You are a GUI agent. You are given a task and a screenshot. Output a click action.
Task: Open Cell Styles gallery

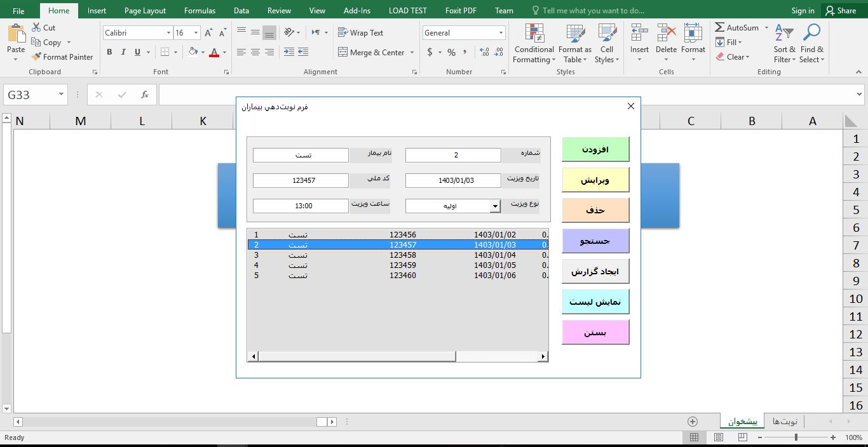[607, 44]
